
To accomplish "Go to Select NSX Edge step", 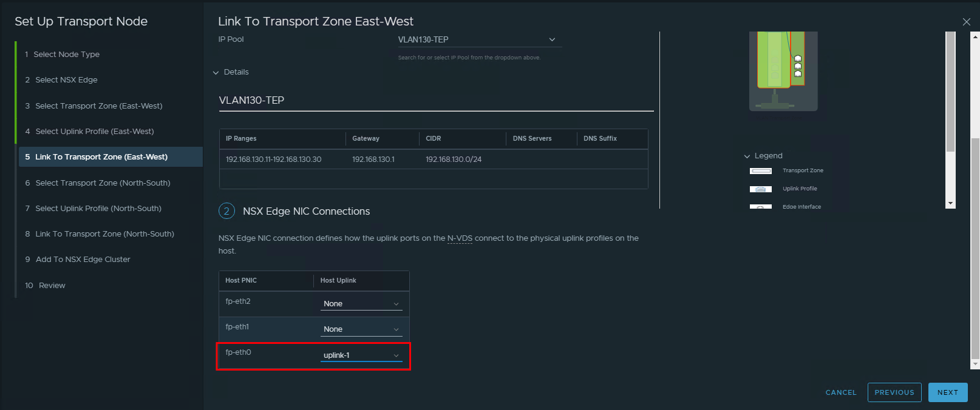I will [x=66, y=80].
